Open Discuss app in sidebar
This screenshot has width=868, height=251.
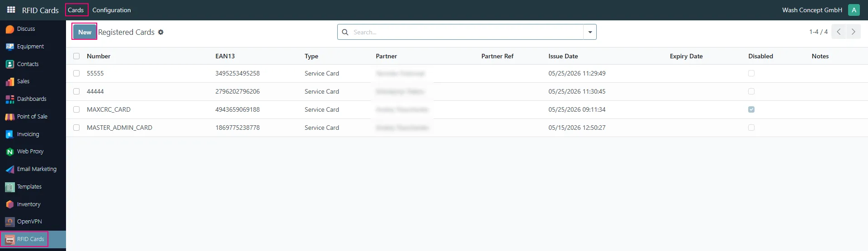(x=33, y=29)
